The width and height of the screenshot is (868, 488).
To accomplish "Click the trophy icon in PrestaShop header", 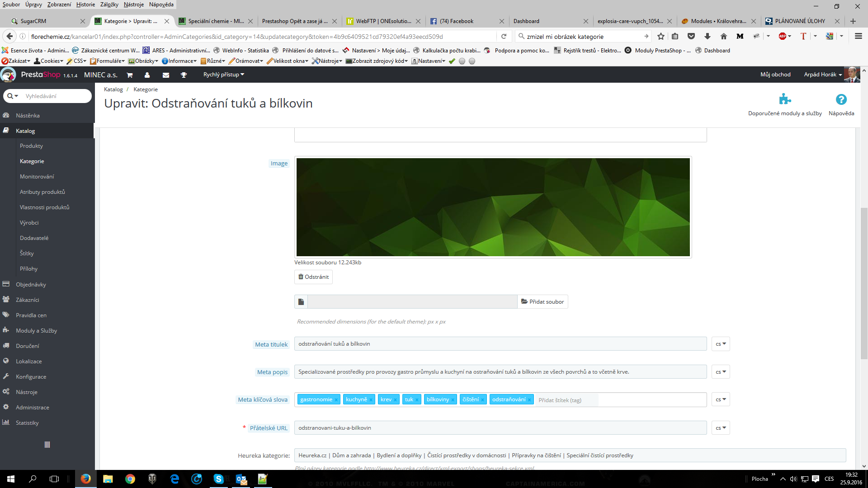I will point(184,75).
